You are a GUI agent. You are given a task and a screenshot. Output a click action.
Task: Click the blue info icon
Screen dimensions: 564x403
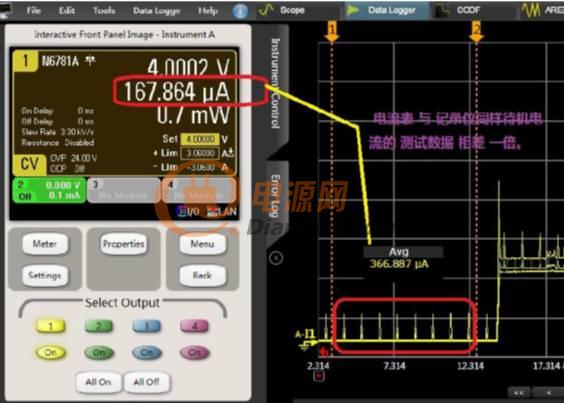point(240,11)
